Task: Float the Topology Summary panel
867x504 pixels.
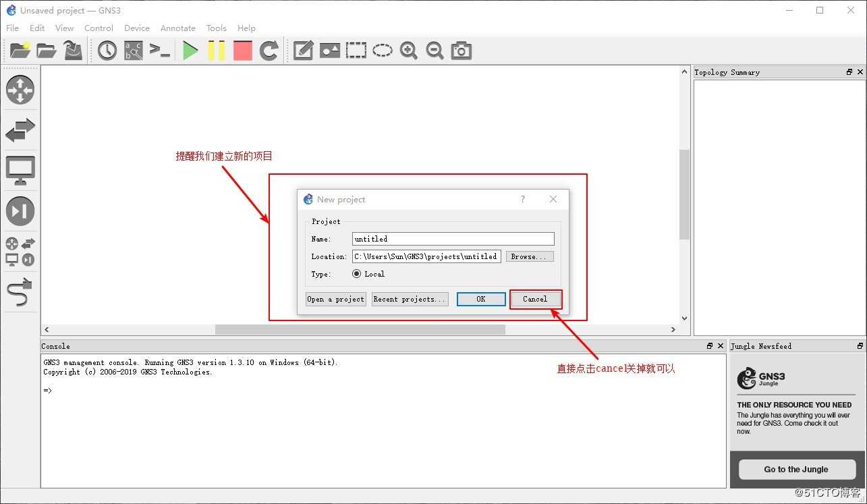Action: [849, 72]
